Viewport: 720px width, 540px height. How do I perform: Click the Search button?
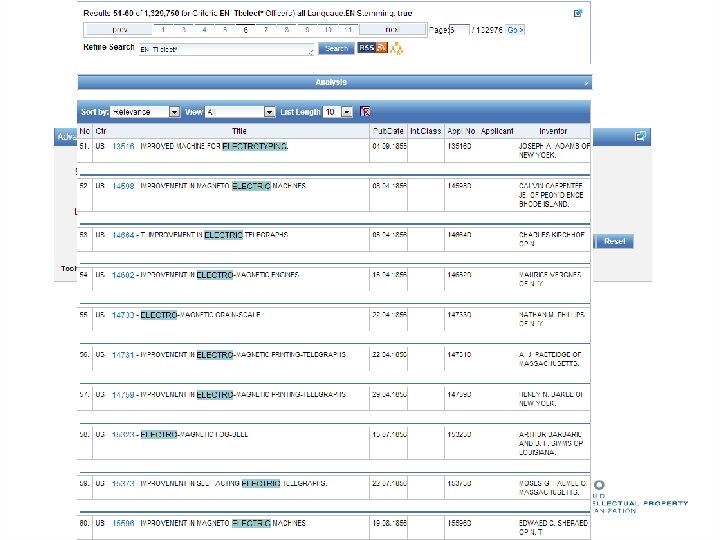[336, 48]
